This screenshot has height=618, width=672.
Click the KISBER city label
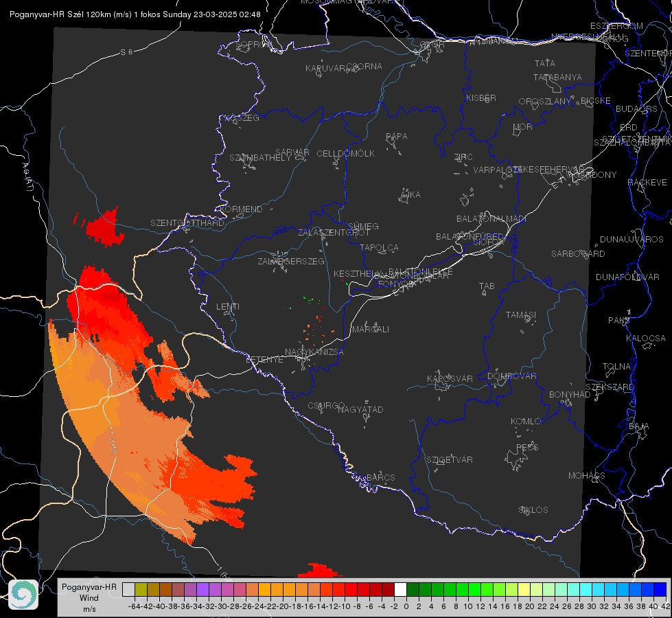[x=481, y=98]
